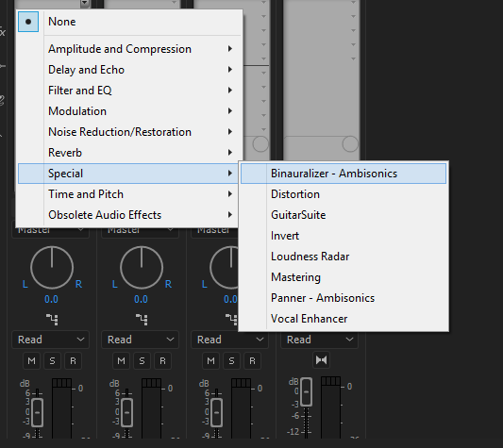
Task: Mute the first audio track
Action: (31, 361)
